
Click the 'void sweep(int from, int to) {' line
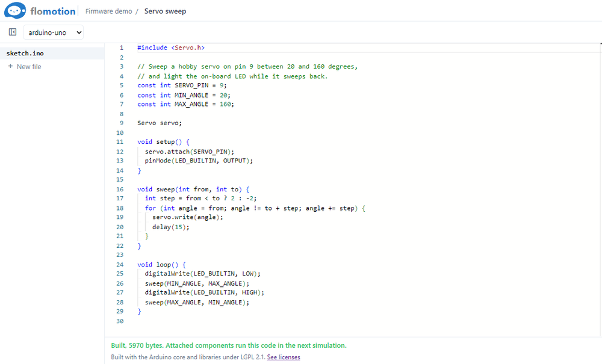193,189
